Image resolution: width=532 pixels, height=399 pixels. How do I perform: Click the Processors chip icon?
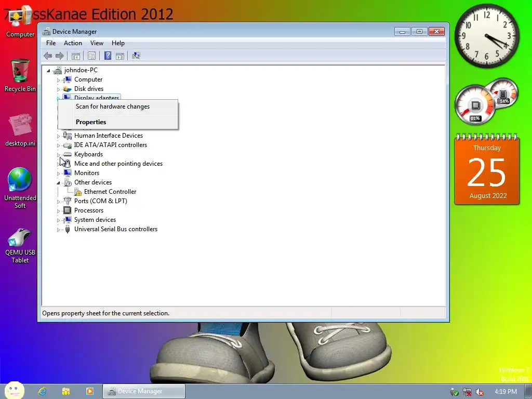click(67, 210)
